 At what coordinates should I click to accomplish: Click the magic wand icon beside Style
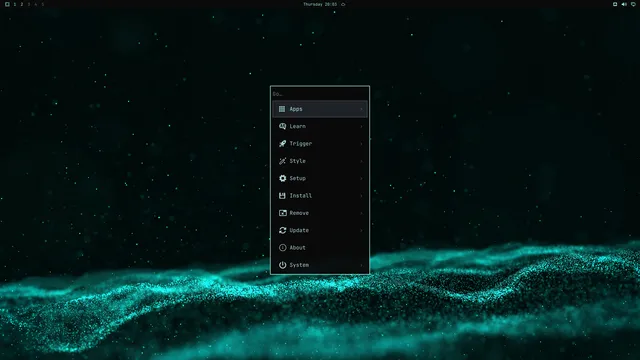pyautogui.click(x=282, y=161)
